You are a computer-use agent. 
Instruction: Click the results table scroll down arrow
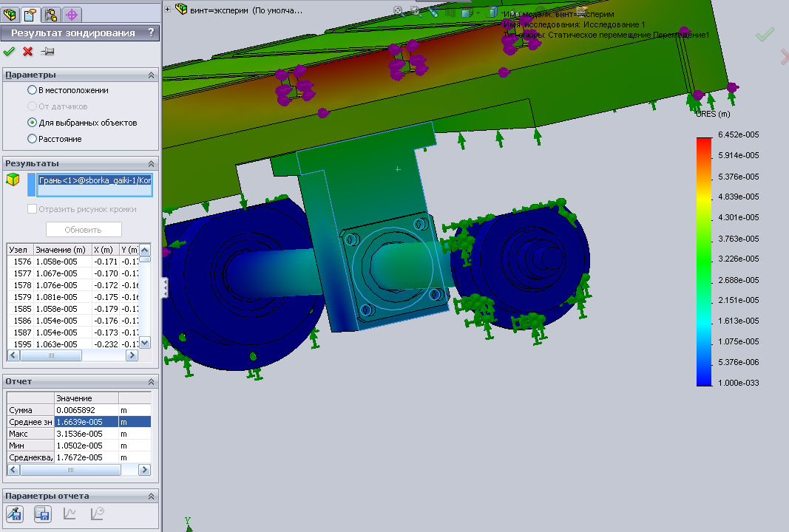145,343
